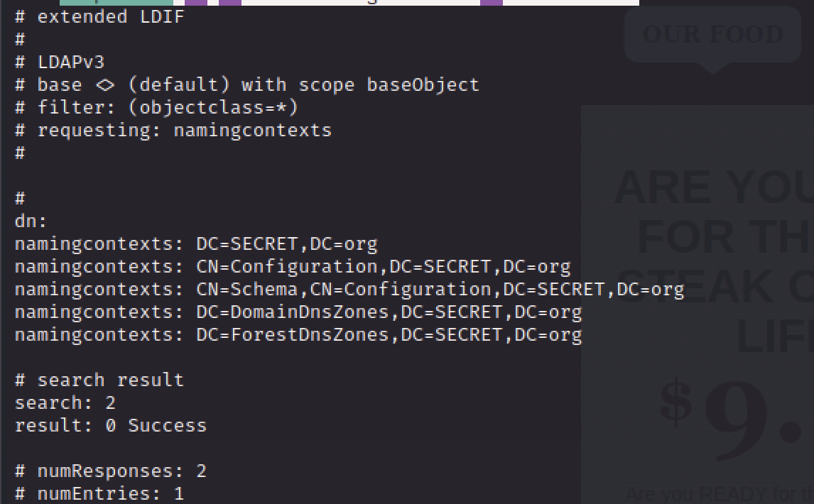Click the 'dn:' line in terminal
The height and width of the screenshot is (504, 814).
tap(31, 221)
